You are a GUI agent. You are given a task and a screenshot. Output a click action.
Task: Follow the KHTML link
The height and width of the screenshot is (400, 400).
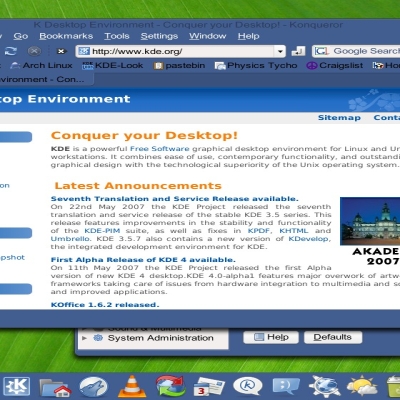(294, 231)
